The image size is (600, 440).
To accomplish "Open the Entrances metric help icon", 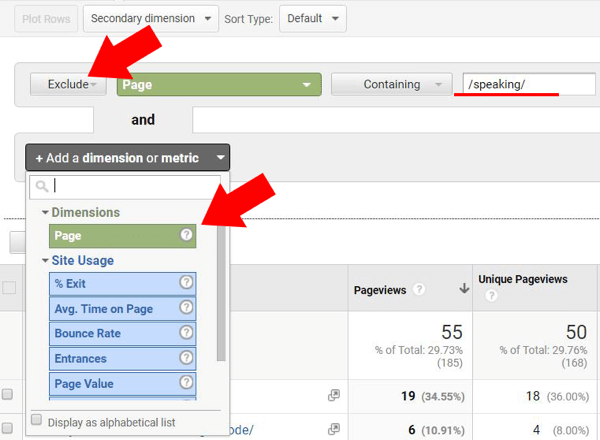I will click(x=185, y=358).
